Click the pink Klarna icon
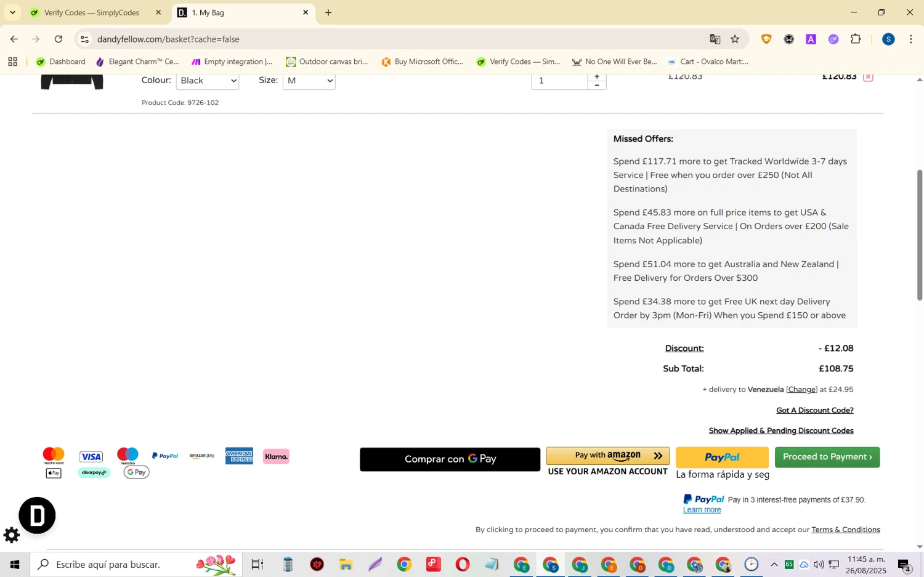Viewport: 924px width, 577px height. point(276,456)
